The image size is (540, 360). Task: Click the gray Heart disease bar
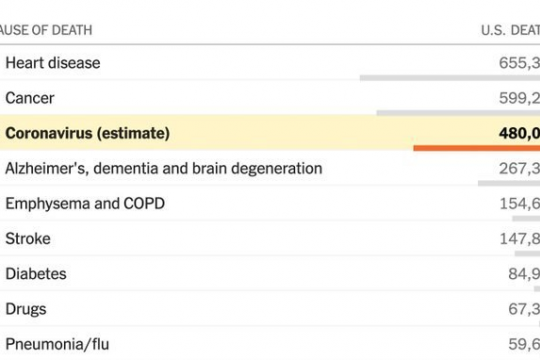[x=450, y=78]
